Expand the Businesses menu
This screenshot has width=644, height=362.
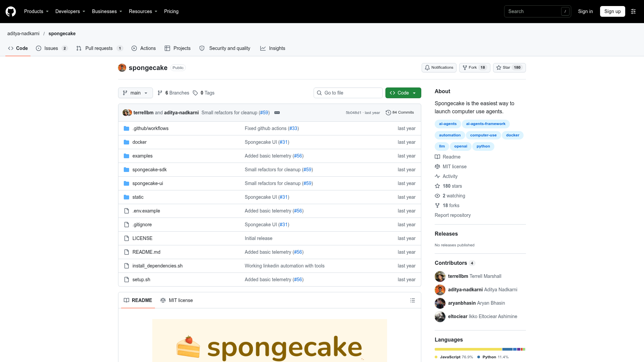pyautogui.click(x=107, y=11)
